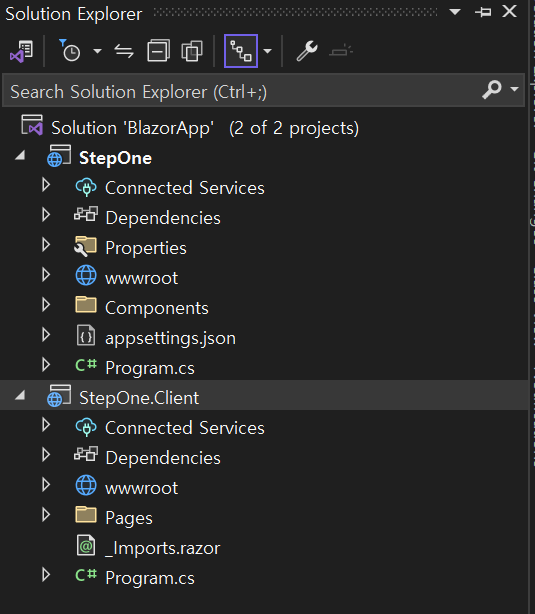This screenshot has width=535, height=614.
Task: Close the Solution Explorer panel
Action: [510, 11]
